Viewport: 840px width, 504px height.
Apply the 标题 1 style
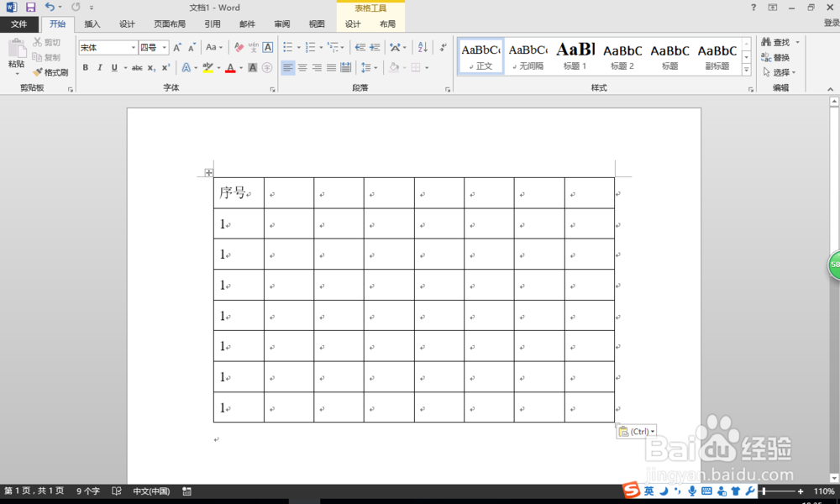pos(575,55)
